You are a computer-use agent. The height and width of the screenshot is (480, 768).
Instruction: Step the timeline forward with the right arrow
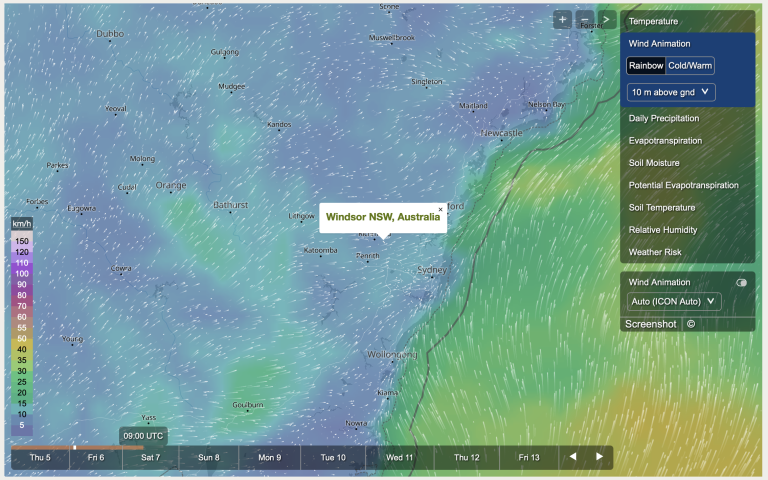pyautogui.click(x=599, y=456)
